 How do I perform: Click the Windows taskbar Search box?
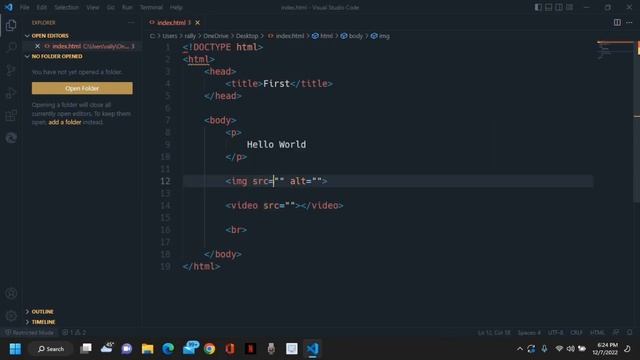click(51, 349)
